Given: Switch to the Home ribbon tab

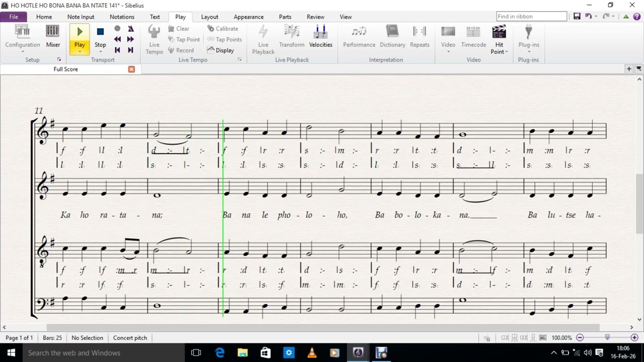Looking at the screenshot, I should (44, 17).
